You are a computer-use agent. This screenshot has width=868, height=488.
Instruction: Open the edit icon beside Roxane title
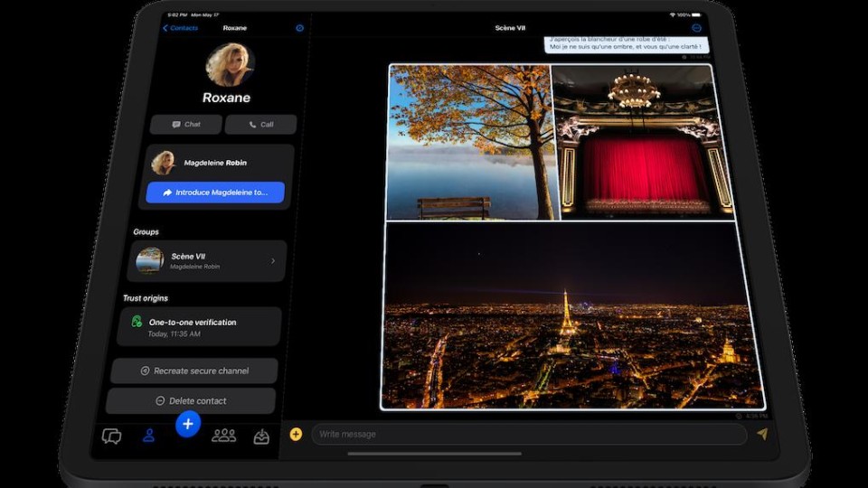(299, 28)
